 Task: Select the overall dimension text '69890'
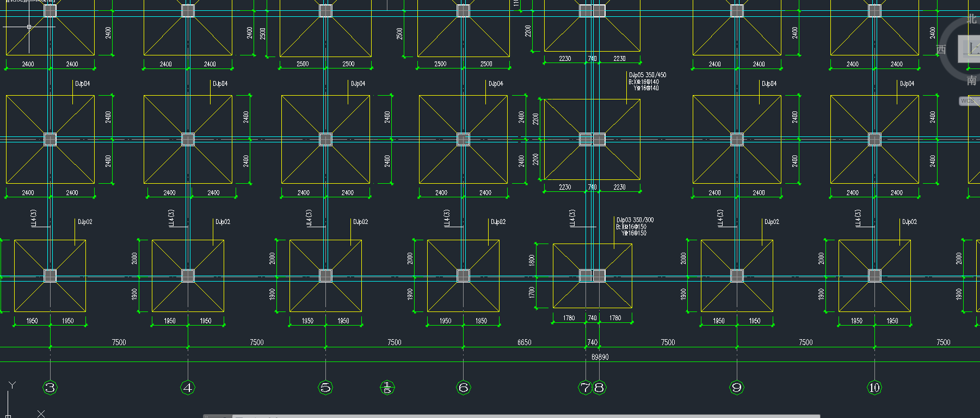pyautogui.click(x=600, y=357)
